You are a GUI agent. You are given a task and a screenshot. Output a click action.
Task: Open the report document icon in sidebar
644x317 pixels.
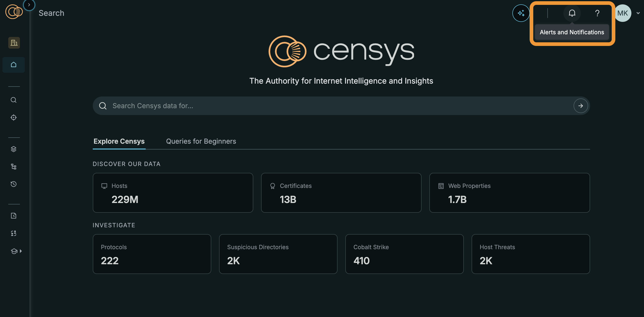pyautogui.click(x=14, y=216)
